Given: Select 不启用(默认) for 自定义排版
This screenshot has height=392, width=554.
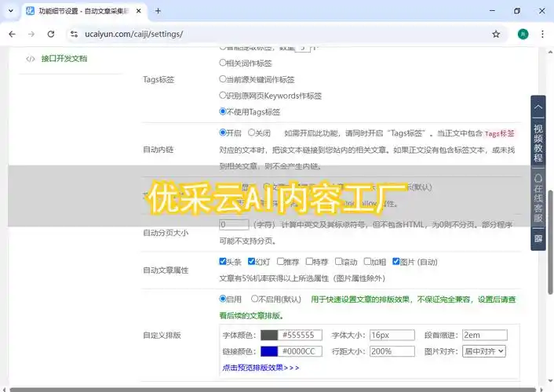Looking at the screenshot, I should point(254,299).
